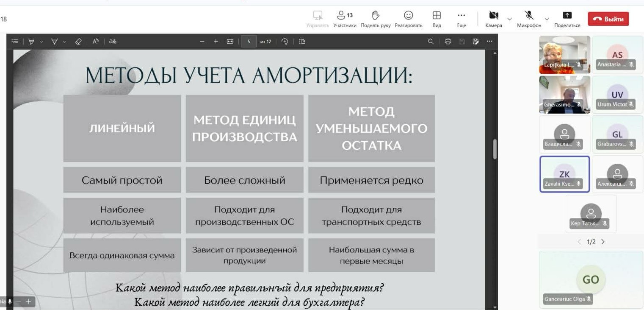
Task: Open search in the PDF viewer
Action: pos(431,42)
